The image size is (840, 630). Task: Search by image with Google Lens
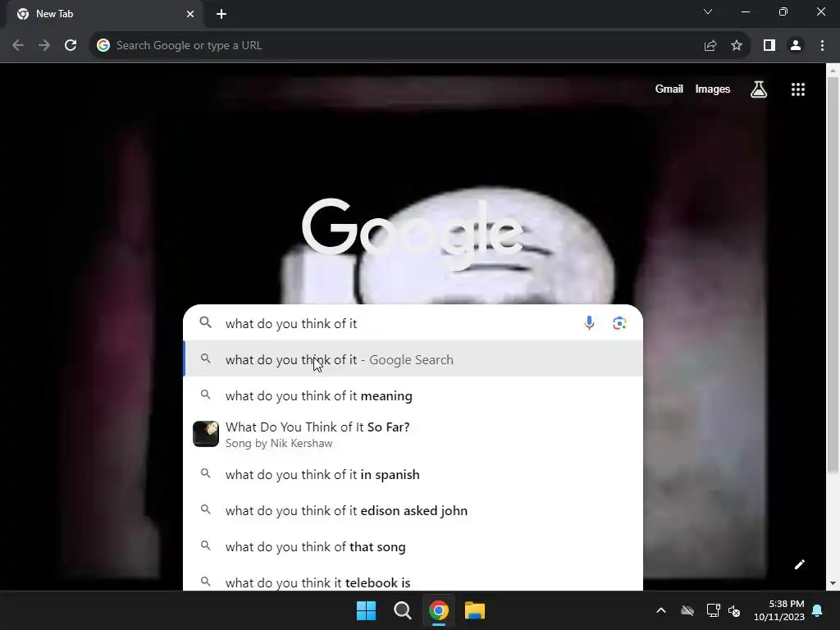619,323
